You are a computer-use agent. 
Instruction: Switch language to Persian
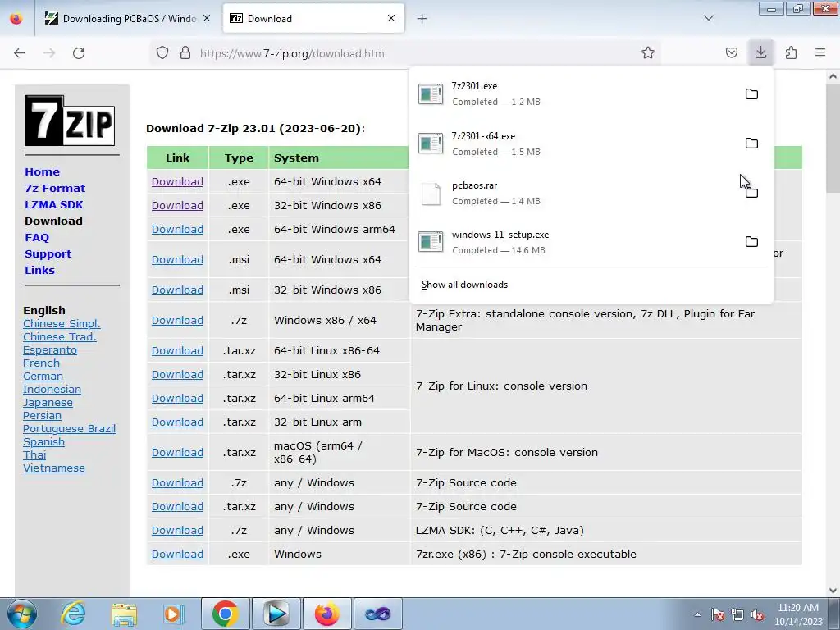coord(43,416)
